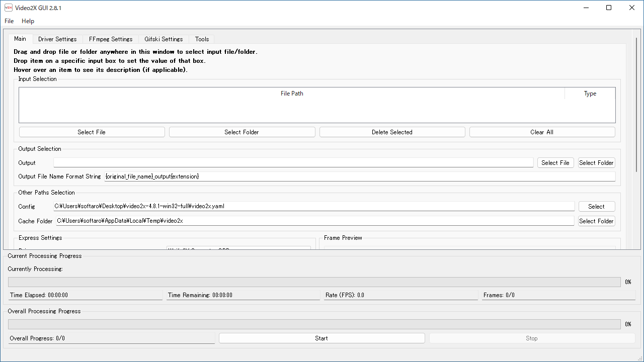Close the Video2X GUI window

tap(632, 8)
